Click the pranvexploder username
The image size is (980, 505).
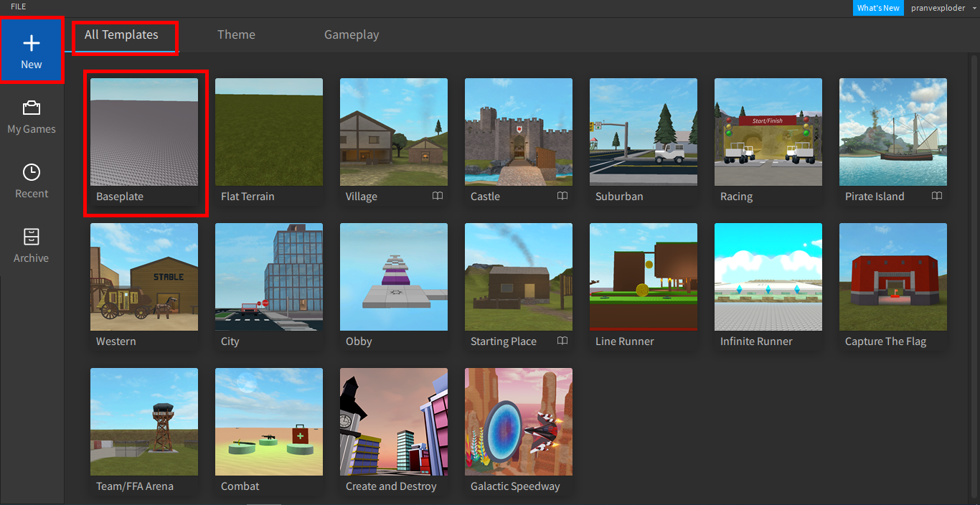coord(938,8)
